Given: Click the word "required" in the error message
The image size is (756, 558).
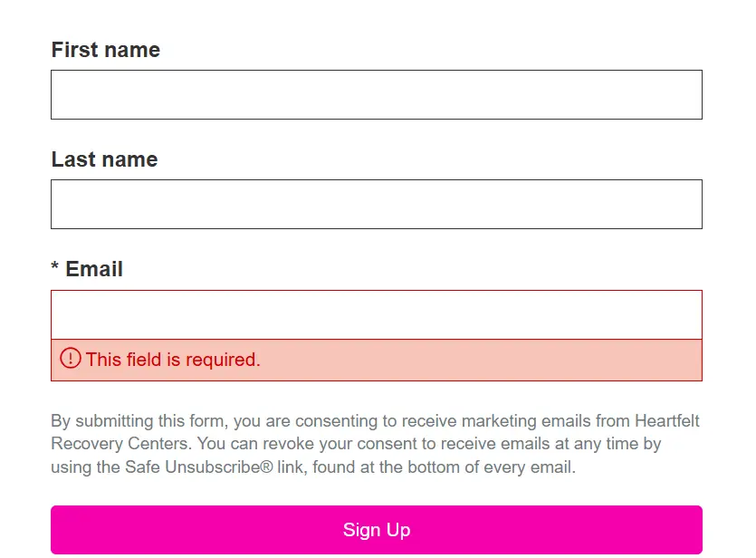Looking at the screenshot, I should [x=222, y=360].
